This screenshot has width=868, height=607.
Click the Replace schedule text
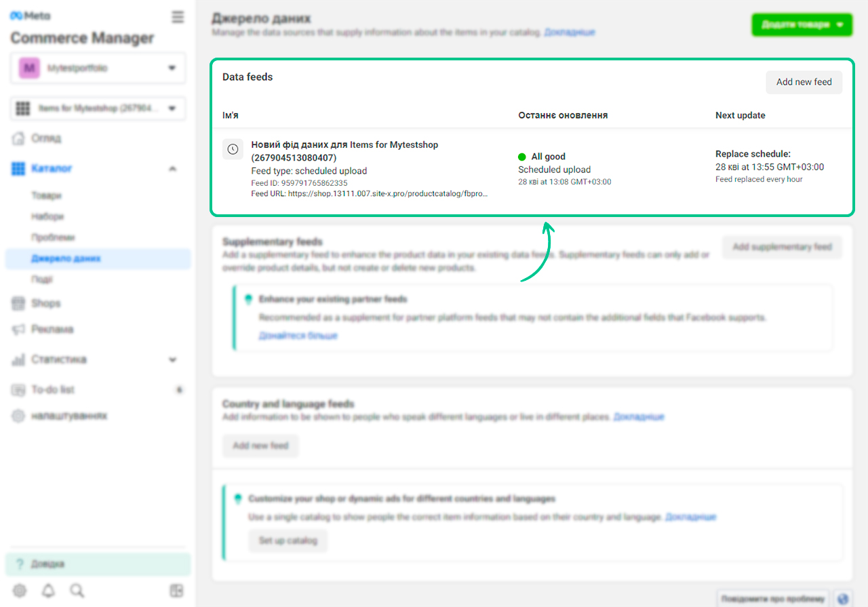[753, 154]
